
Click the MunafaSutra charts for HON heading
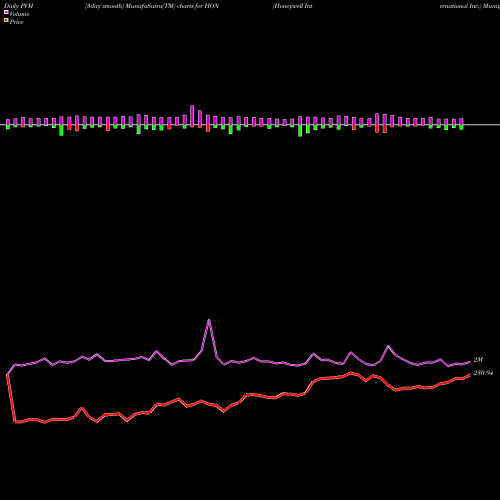pyautogui.click(x=152, y=6)
